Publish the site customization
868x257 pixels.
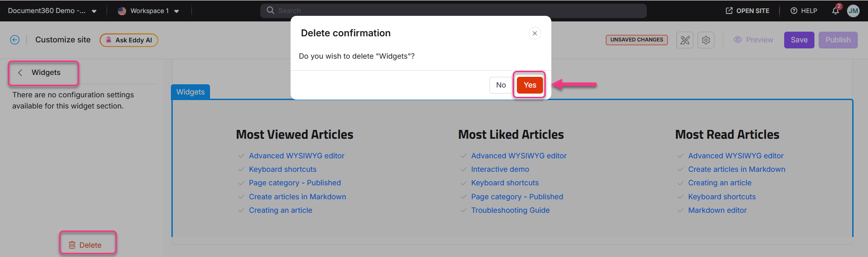(838, 40)
